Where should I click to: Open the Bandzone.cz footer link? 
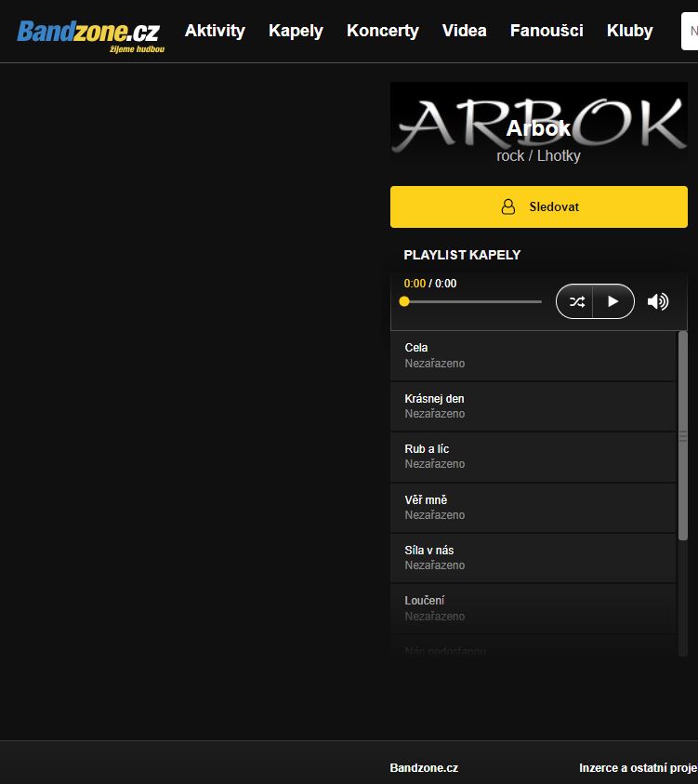(424, 767)
